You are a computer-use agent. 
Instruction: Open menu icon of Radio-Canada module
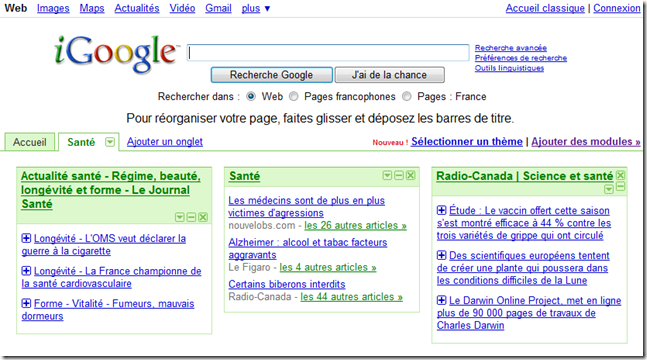pos(609,189)
